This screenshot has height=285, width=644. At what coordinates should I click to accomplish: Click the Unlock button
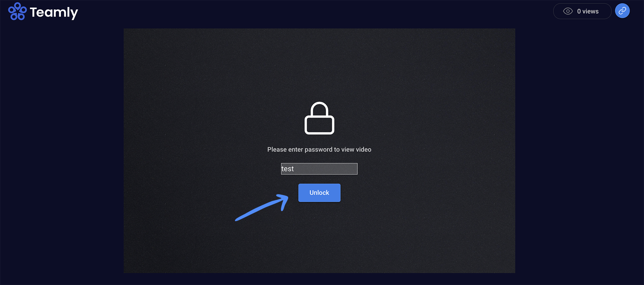coord(319,193)
